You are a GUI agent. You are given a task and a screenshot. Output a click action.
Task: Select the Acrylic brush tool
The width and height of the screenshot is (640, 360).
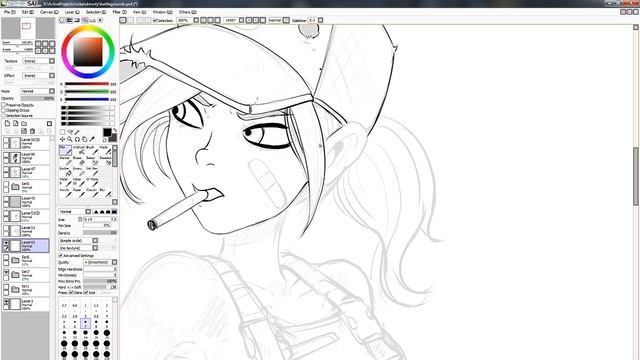tap(66, 193)
